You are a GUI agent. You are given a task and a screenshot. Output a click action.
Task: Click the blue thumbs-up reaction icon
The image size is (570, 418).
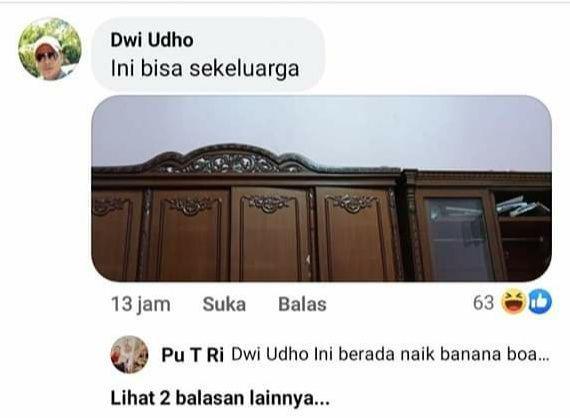pyautogui.click(x=540, y=302)
